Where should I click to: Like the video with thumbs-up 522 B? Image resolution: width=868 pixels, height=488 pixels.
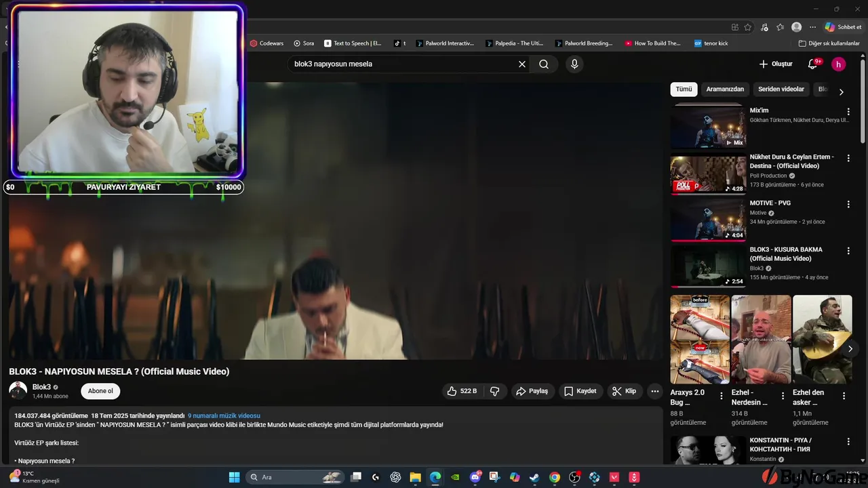coord(462,391)
